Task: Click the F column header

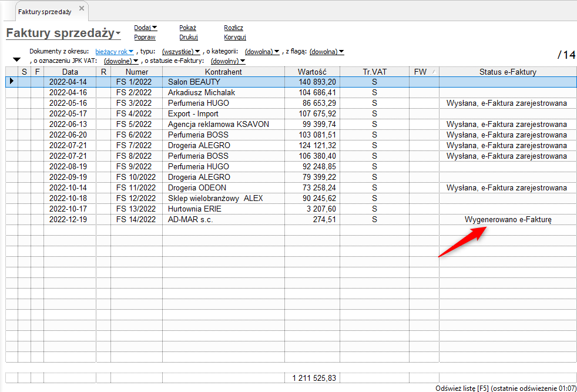Action: (37, 72)
